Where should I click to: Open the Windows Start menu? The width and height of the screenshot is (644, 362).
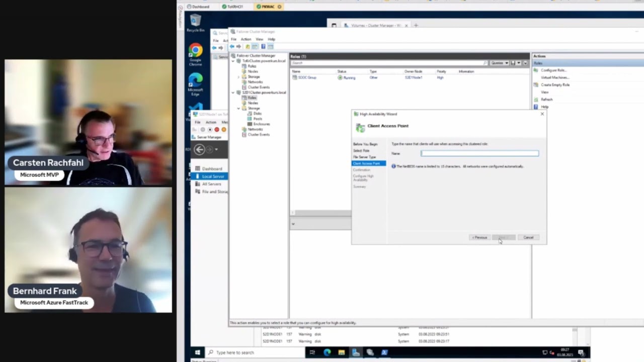pyautogui.click(x=197, y=352)
